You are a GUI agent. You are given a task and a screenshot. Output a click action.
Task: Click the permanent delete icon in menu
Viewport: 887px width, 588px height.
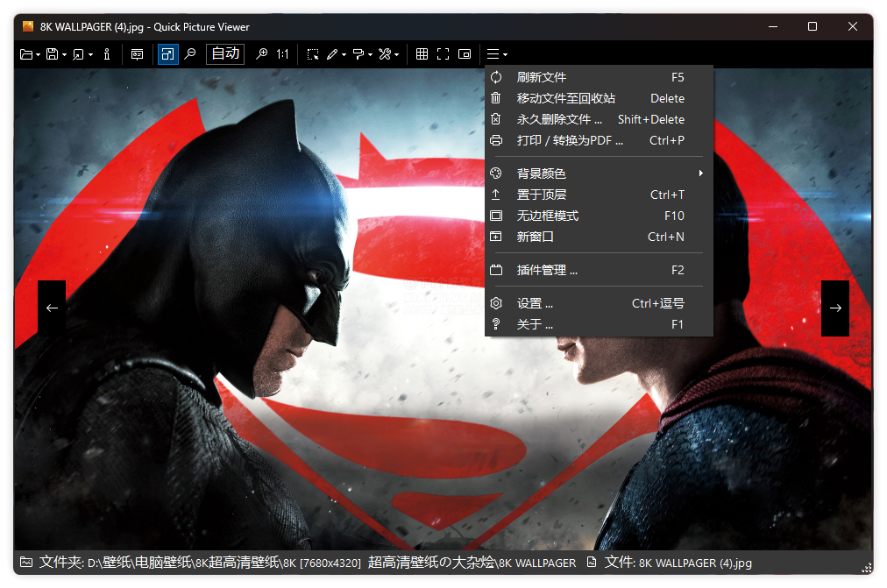pyautogui.click(x=496, y=118)
